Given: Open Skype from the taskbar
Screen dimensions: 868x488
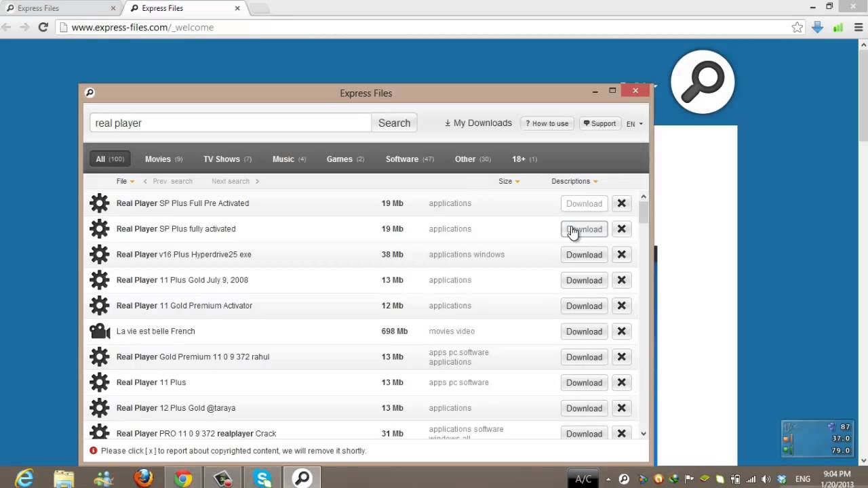Looking at the screenshot, I should click(262, 479).
